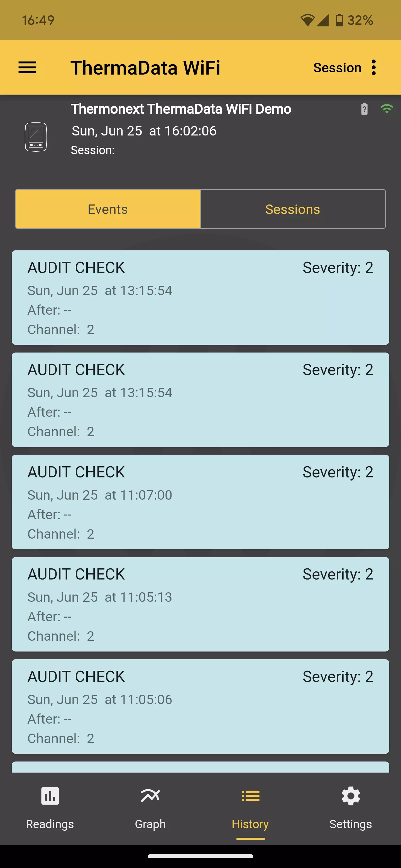Tap the system battery 32% indicator
This screenshot has width=401, height=868.
coord(354,20)
